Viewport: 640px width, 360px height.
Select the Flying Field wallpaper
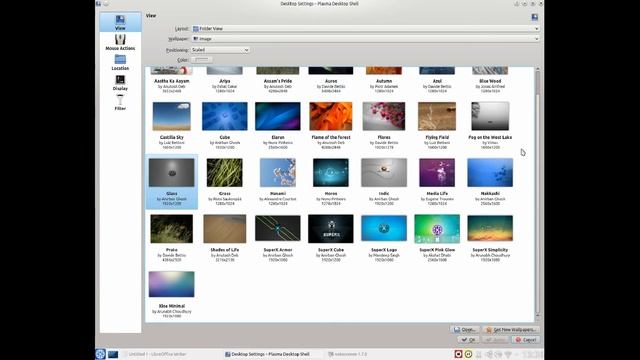click(x=437, y=125)
